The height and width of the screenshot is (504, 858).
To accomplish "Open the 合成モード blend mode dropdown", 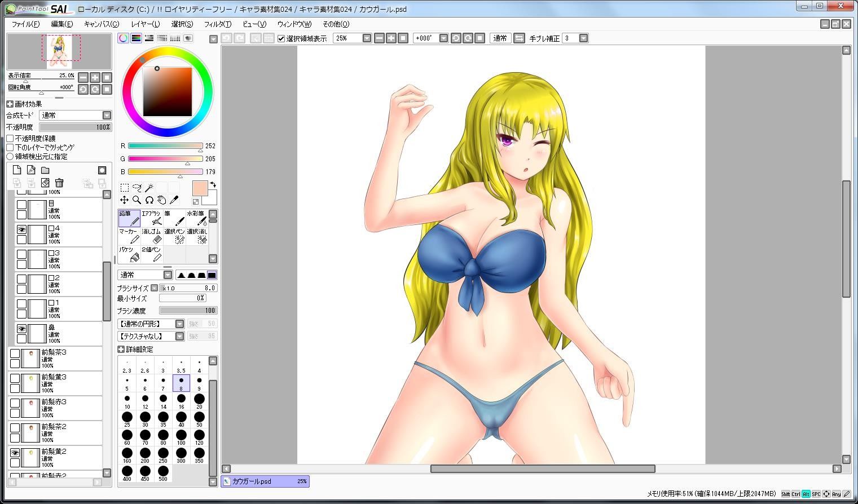I will [x=107, y=115].
